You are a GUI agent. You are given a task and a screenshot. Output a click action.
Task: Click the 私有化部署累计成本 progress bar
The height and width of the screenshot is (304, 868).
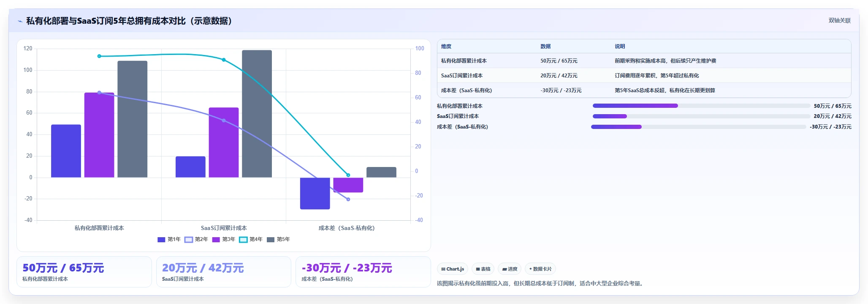[701, 106]
